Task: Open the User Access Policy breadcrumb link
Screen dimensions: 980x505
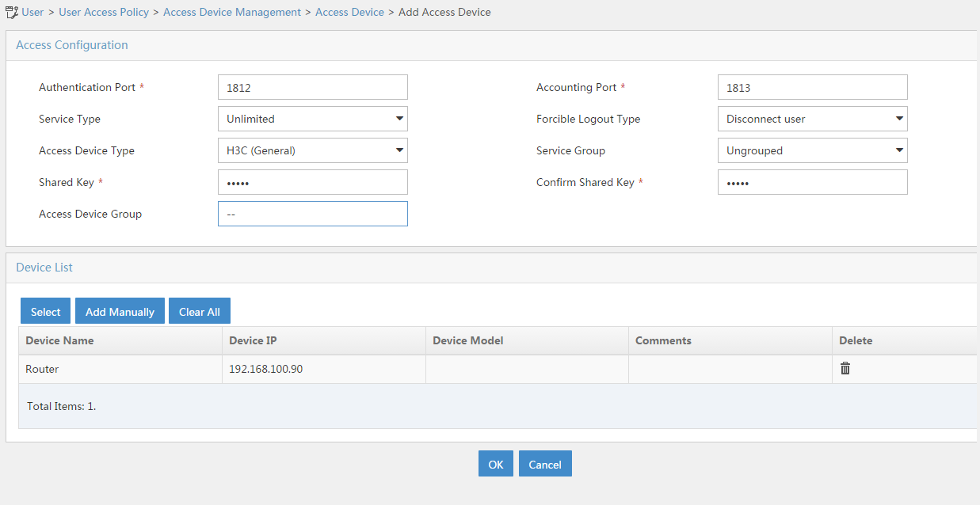Action: click(104, 12)
